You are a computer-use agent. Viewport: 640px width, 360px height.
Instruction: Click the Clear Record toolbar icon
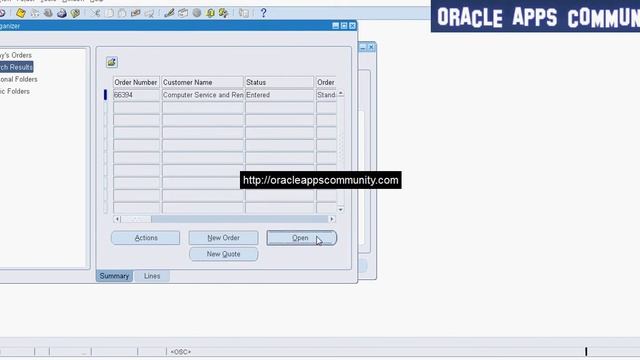(x=136, y=13)
